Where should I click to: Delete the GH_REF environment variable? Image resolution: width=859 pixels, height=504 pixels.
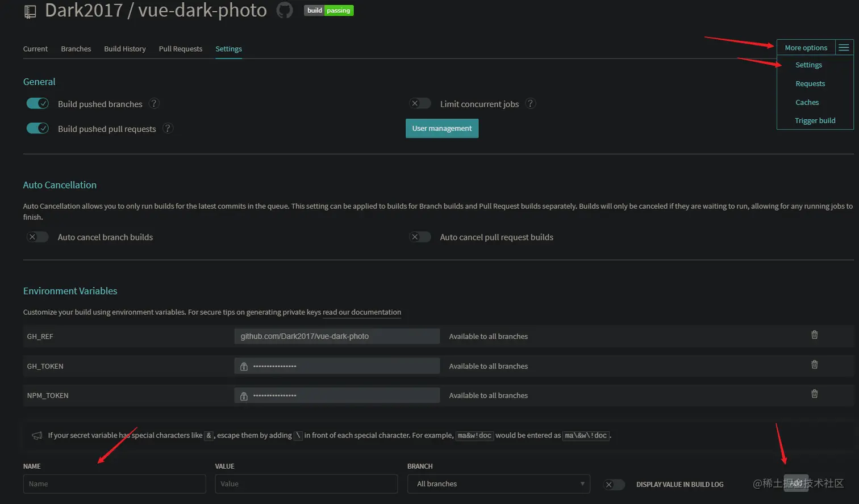point(814,335)
